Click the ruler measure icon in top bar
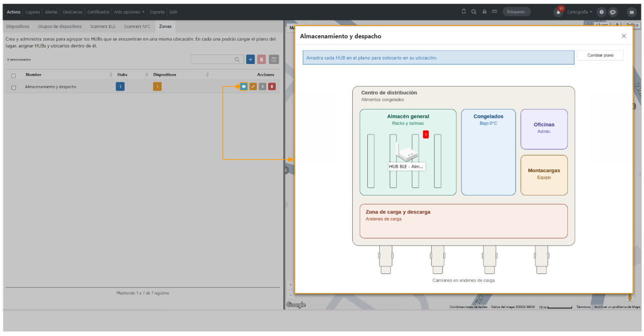The image size is (644, 336). tap(494, 11)
